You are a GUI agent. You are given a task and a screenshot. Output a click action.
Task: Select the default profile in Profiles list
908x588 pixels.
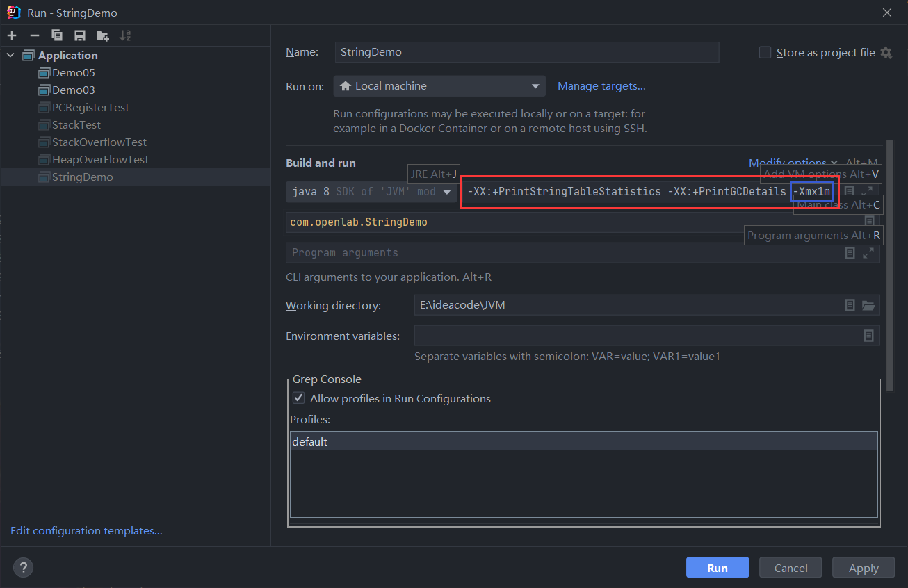[583, 441]
